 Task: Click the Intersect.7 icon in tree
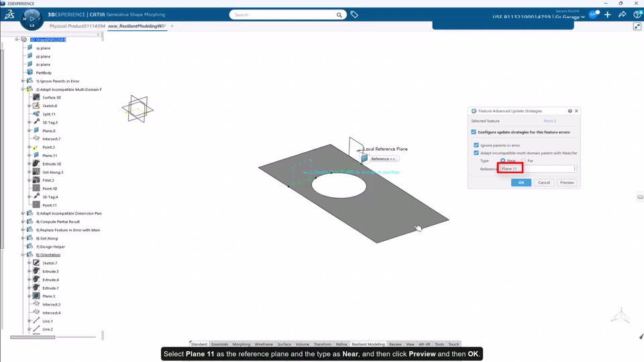point(36,138)
